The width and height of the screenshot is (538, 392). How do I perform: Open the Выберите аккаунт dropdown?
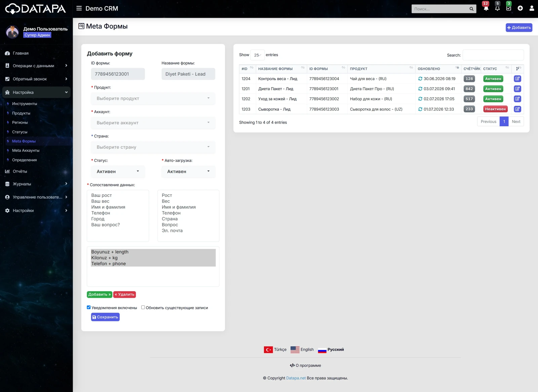[153, 123]
